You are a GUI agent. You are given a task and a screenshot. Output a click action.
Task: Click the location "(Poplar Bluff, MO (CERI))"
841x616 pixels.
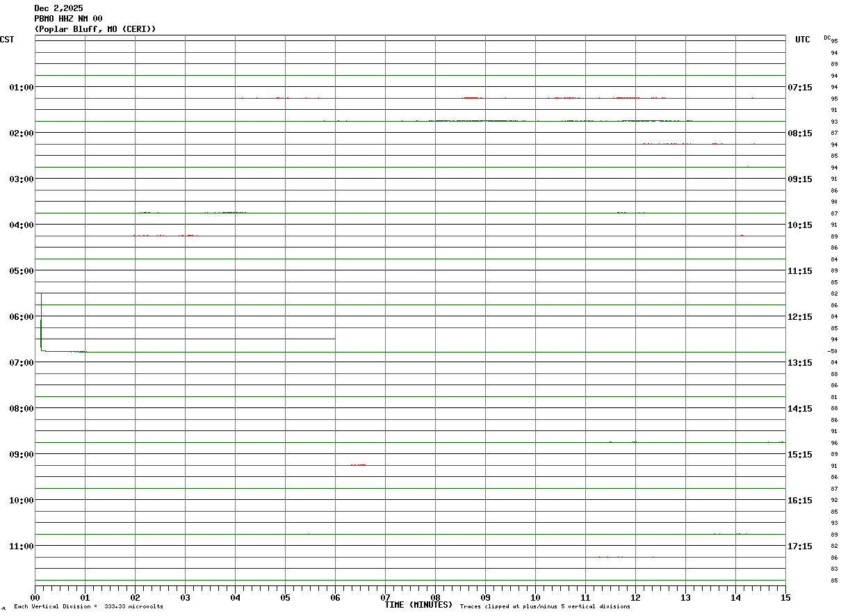point(95,29)
